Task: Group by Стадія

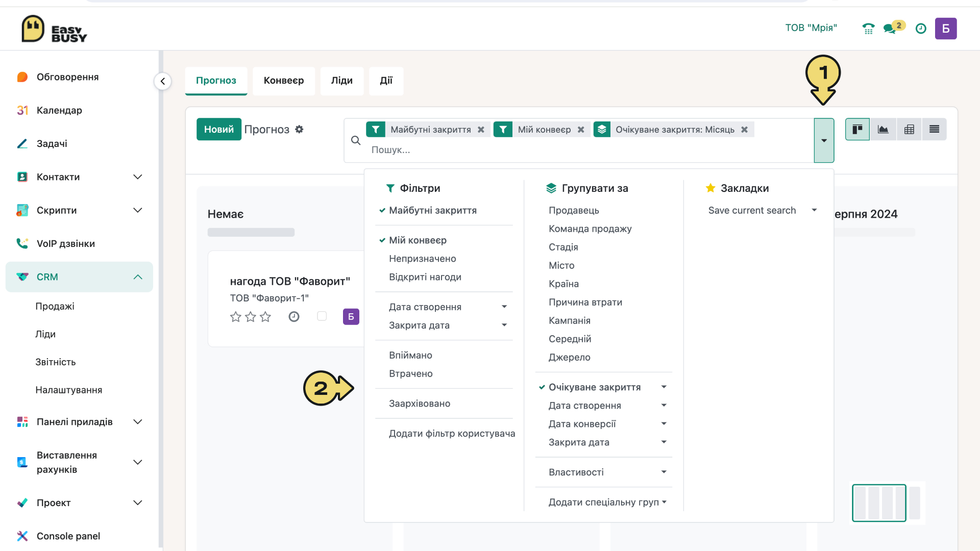Action: pos(563,247)
